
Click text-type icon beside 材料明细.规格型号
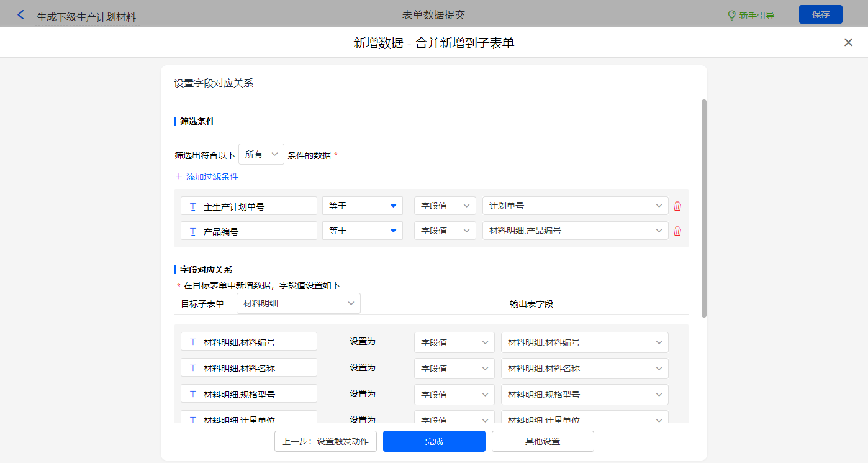click(193, 394)
